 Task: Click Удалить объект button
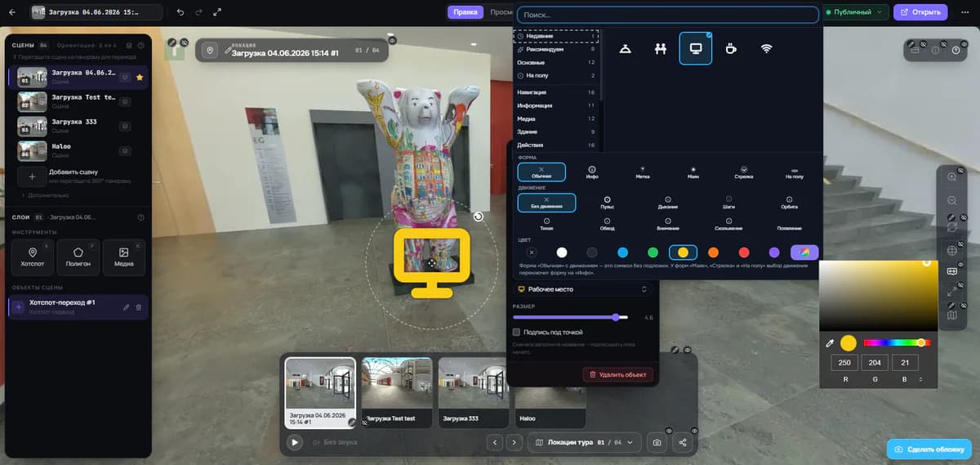pyautogui.click(x=617, y=374)
